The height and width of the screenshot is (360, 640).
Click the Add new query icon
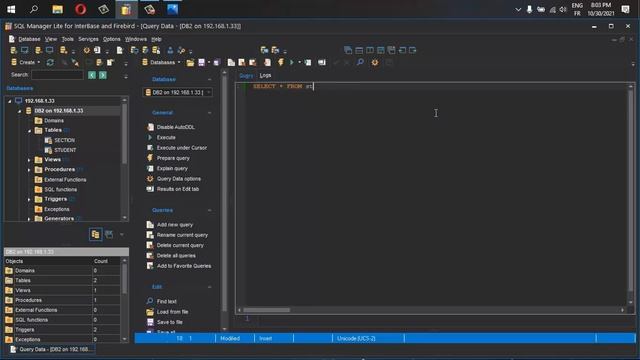click(x=150, y=224)
